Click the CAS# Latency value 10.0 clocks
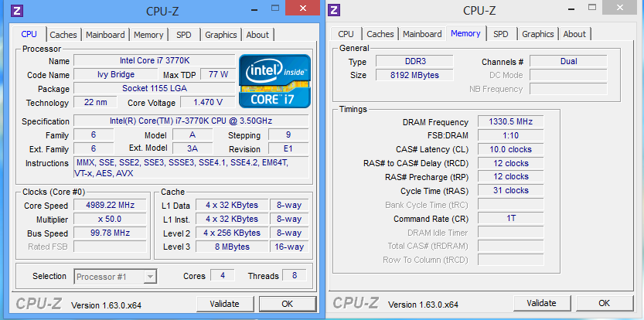 click(x=511, y=149)
